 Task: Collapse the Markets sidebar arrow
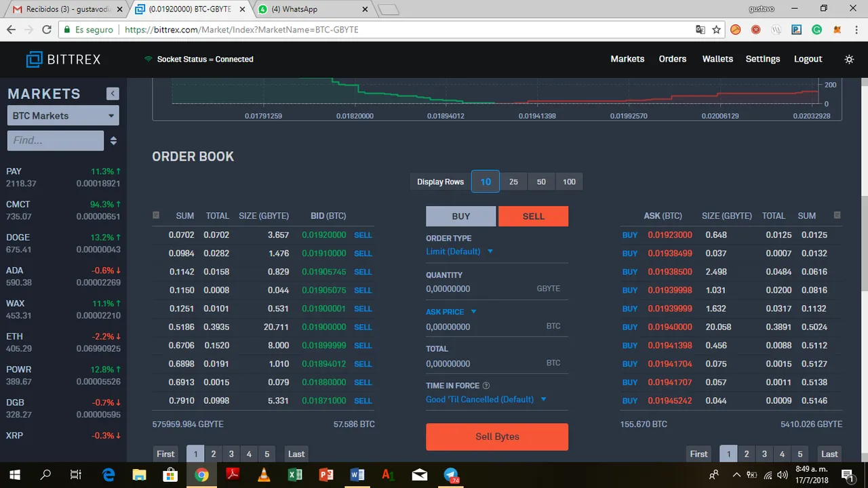point(113,94)
